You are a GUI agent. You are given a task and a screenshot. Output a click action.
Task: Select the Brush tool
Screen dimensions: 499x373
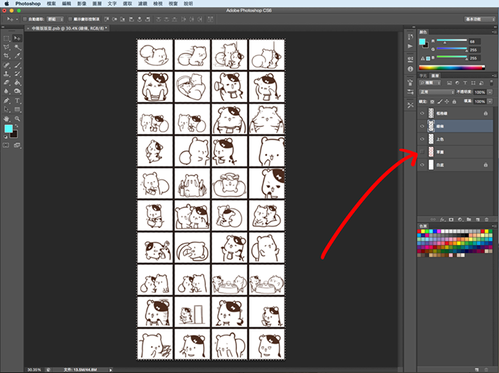(x=17, y=65)
